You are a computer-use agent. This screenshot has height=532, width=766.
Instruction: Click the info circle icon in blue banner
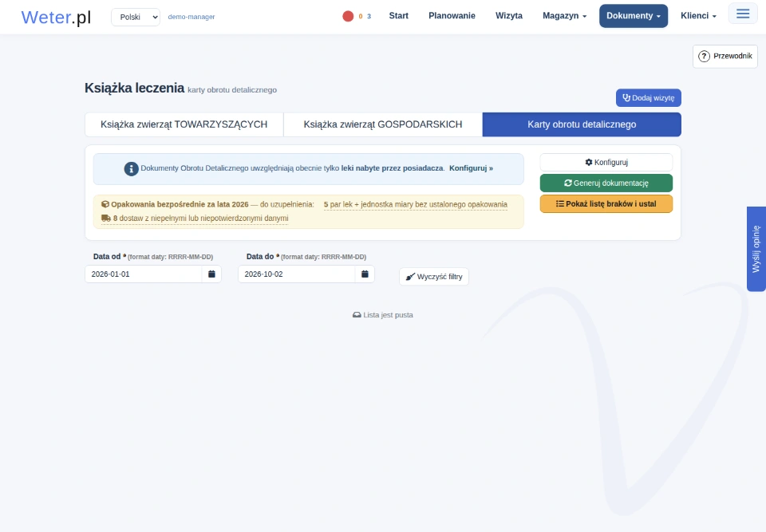point(131,168)
